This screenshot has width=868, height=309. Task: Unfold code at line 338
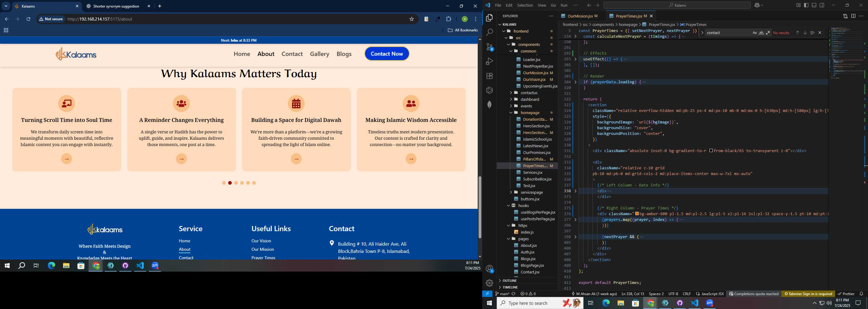576,191
